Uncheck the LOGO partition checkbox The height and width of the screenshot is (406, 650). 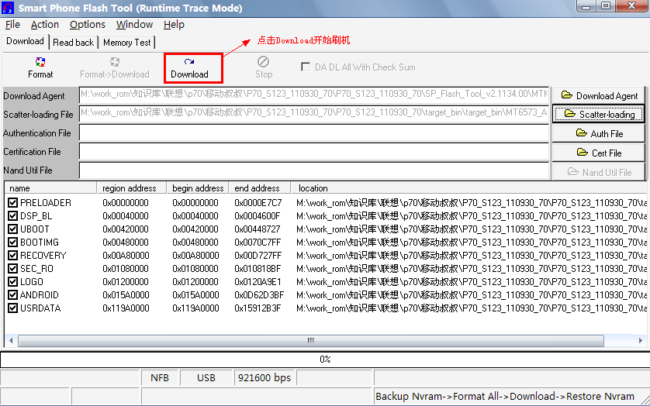pos(12,282)
